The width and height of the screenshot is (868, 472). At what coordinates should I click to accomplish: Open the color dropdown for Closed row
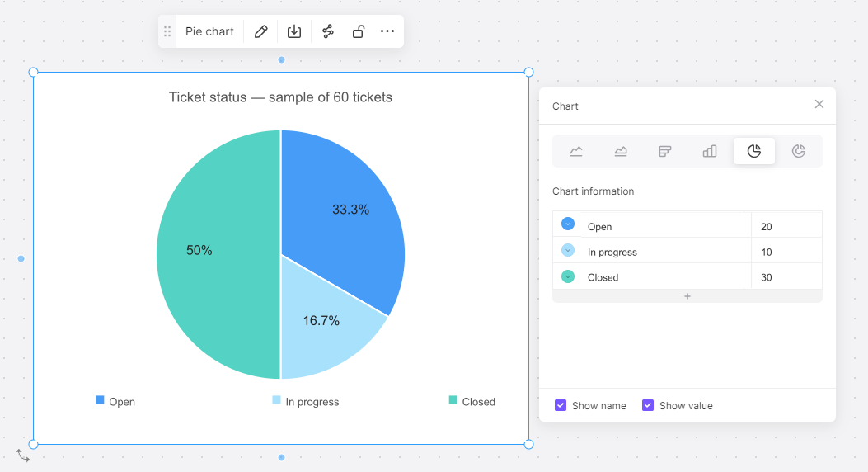568,276
